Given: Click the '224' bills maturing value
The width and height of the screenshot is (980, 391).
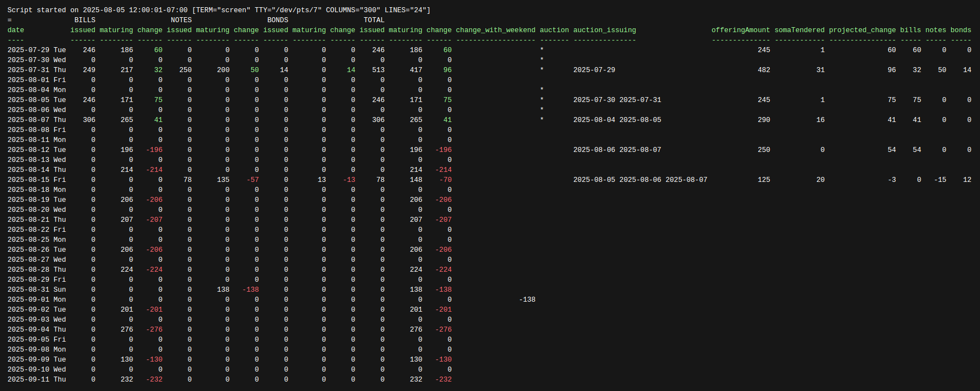Looking at the screenshot, I should 126,270.
